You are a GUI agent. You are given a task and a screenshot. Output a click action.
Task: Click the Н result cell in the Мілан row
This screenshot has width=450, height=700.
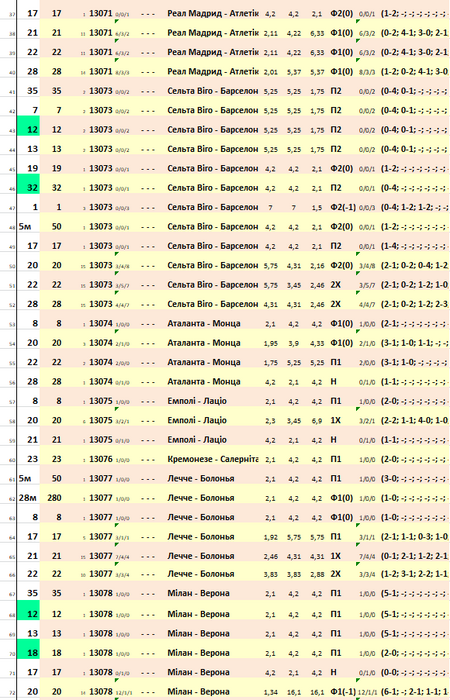point(333,672)
